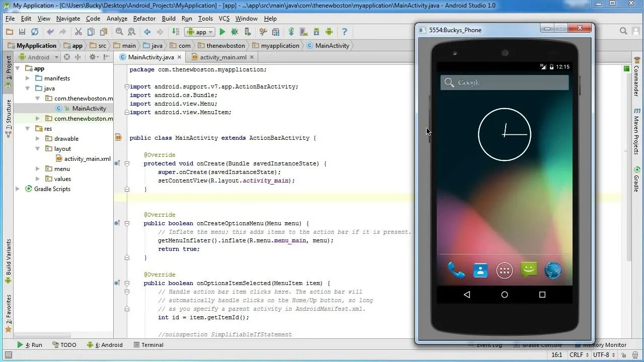This screenshot has width=644, height=362.
Task: Click the Copy toolbar icon
Action: 91,32
